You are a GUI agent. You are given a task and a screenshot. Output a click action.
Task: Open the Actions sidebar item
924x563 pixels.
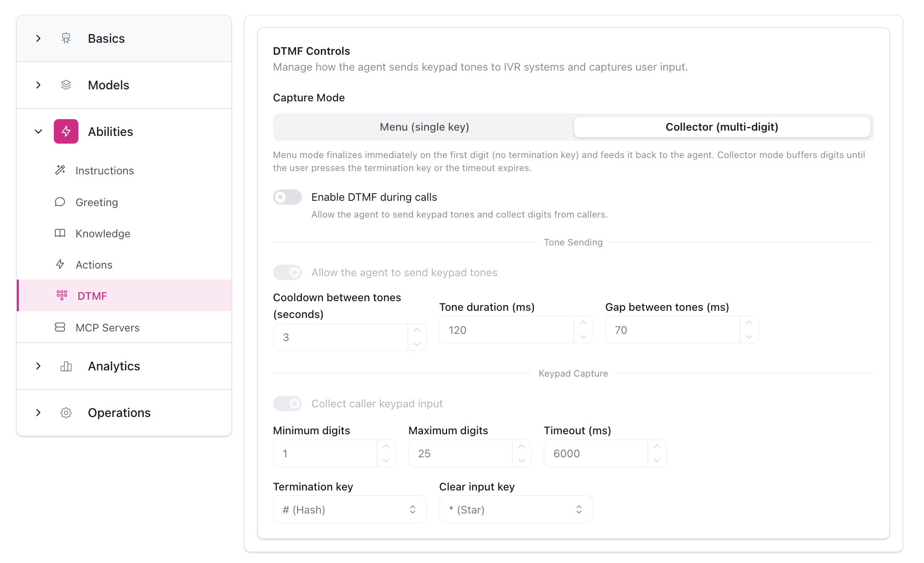(x=94, y=265)
